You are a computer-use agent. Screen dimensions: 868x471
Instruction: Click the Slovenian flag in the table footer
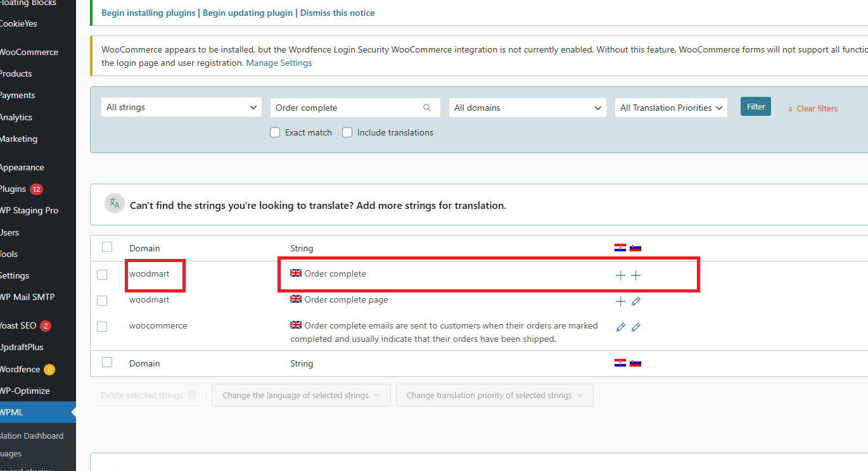(x=635, y=363)
